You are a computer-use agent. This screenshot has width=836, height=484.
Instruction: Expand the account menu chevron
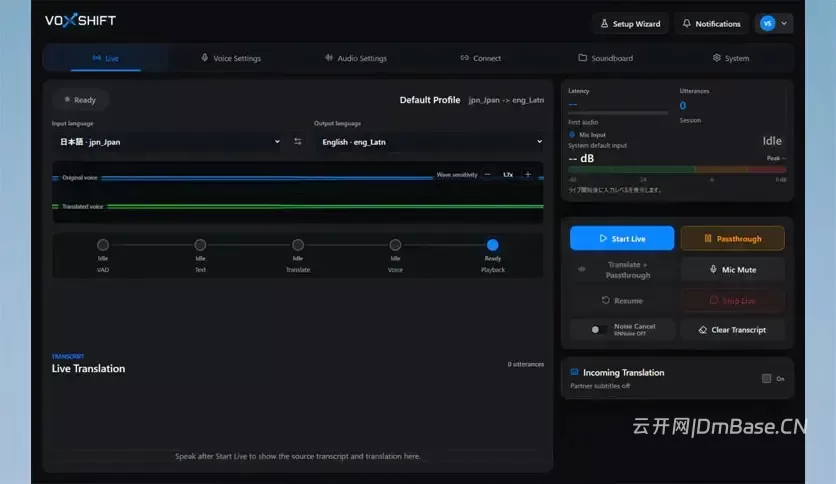point(784,23)
